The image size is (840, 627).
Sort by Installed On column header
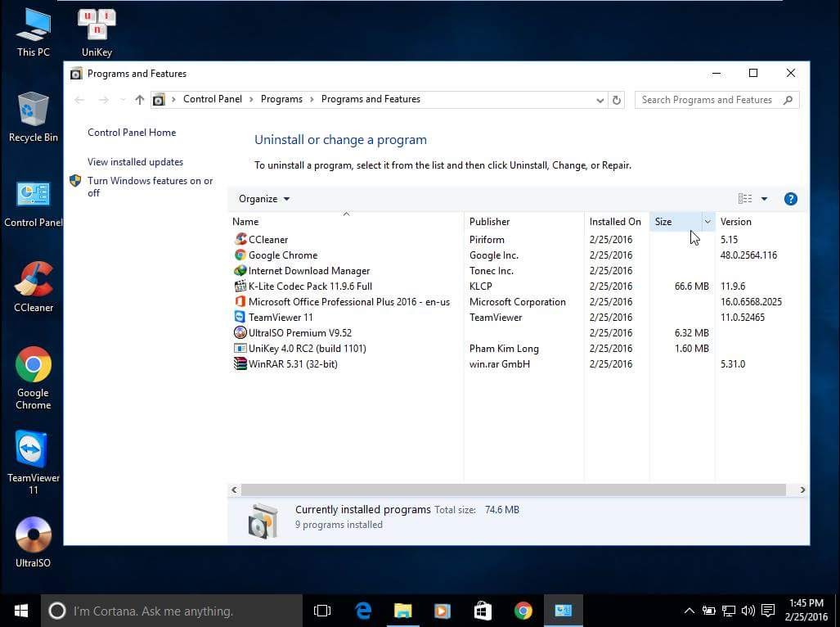click(x=617, y=221)
